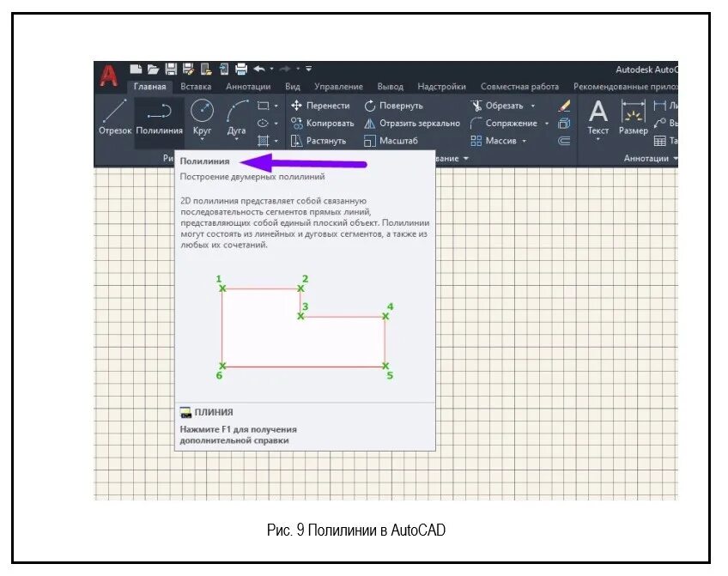Open the Массив dropdown arrow
728x576 pixels.
pos(525,141)
